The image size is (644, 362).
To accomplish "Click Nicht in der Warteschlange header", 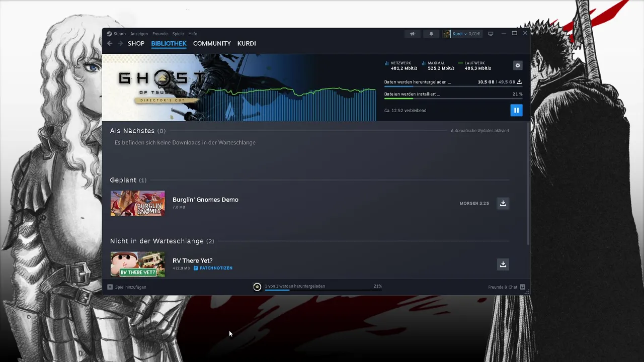I will [162, 241].
